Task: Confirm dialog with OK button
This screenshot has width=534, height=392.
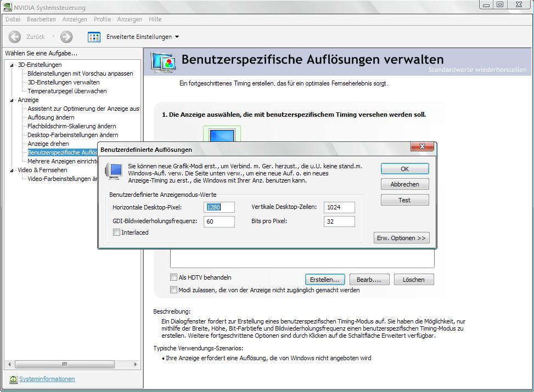Action: point(404,169)
